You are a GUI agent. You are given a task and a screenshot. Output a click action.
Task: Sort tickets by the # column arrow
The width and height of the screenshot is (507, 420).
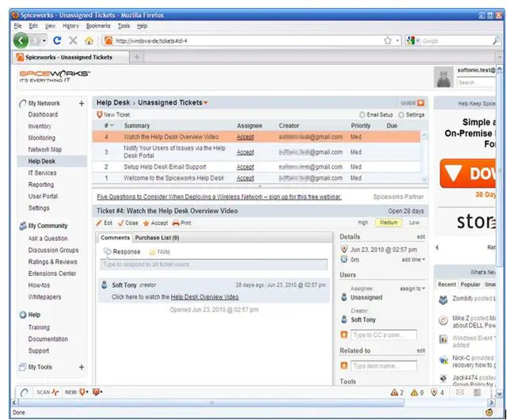[x=112, y=125]
